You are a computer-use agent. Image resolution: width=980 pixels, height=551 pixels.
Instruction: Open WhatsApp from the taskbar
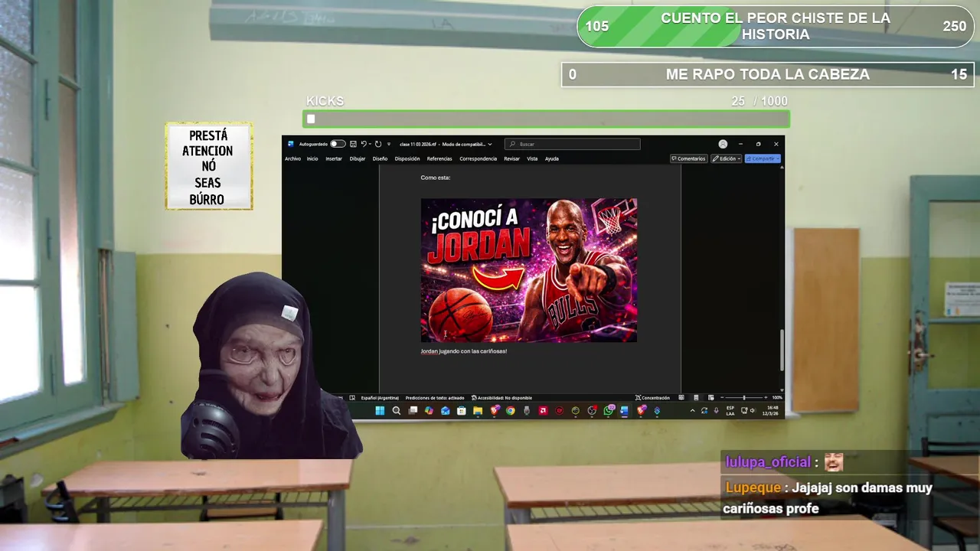(609, 411)
